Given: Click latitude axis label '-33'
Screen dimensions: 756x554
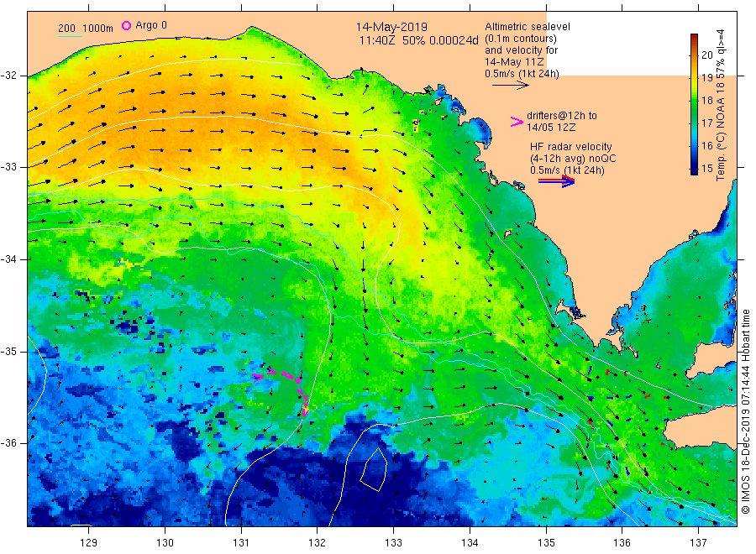Looking at the screenshot, I should point(8,167).
